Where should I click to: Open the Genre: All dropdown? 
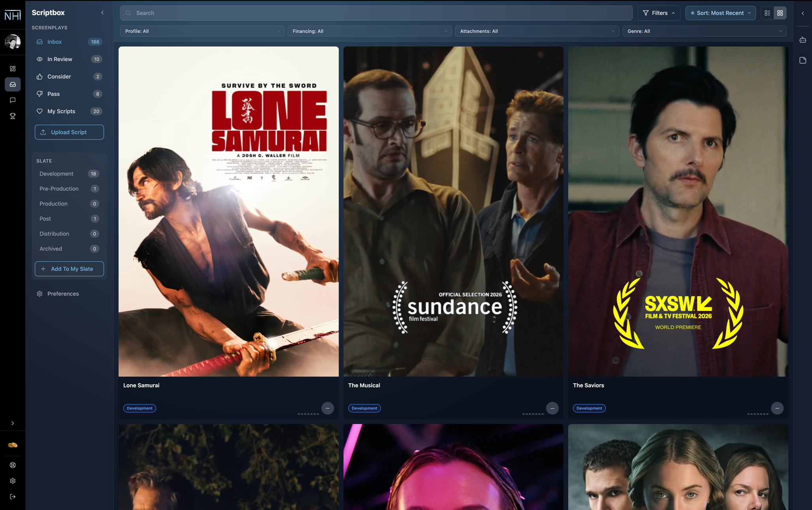(705, 31)
